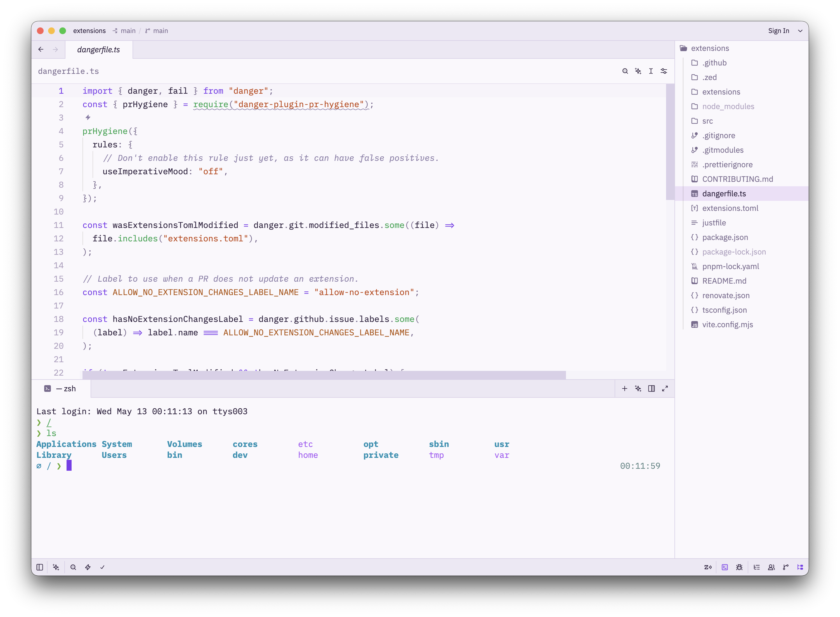Open package.json in project panel

[x=742, y=237]
